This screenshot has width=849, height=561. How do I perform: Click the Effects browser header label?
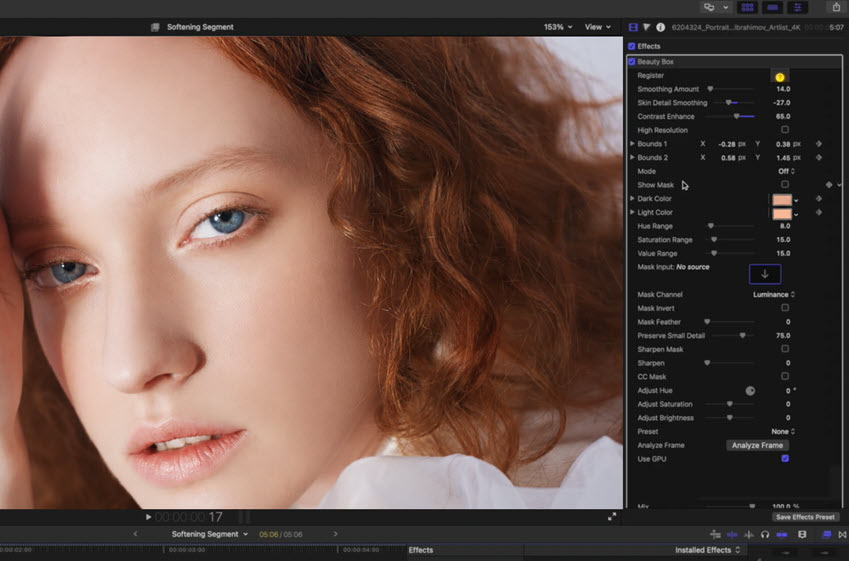421,550
